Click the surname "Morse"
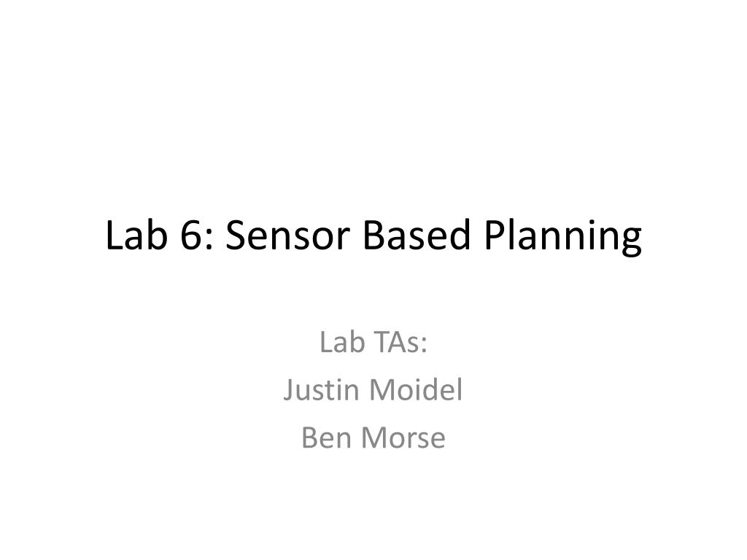The height and width of the screenshot is (560, 747). [x=403, y=437]
